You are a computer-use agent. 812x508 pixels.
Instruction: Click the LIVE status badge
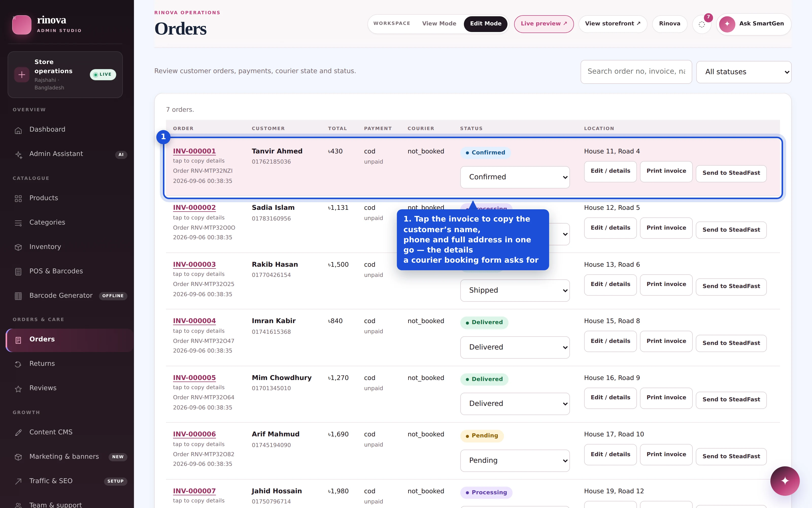pos(103,74)
